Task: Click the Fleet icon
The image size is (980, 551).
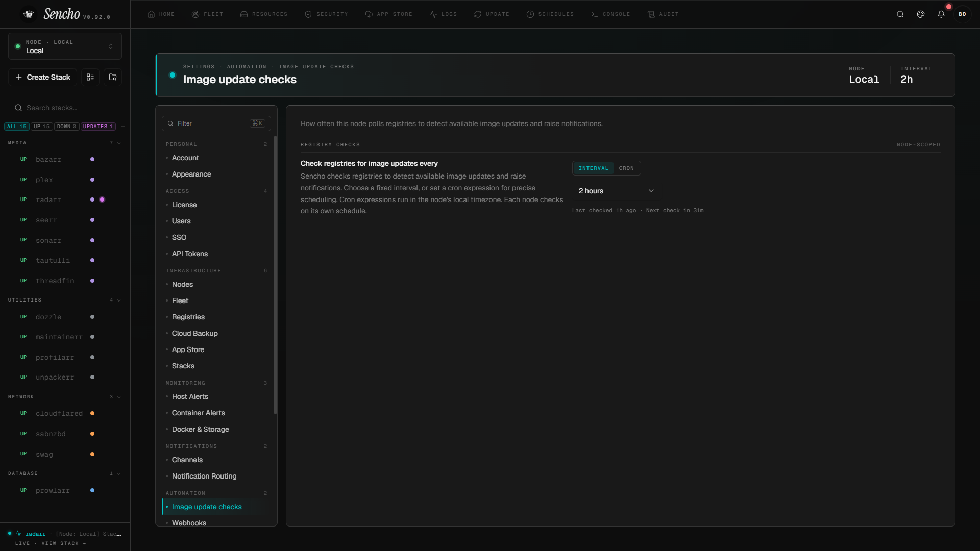Action: 195,14
